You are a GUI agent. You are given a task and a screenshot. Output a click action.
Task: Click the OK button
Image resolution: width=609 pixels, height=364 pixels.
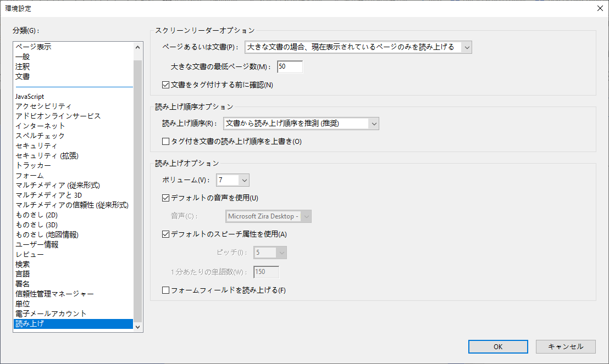point(497,346)
